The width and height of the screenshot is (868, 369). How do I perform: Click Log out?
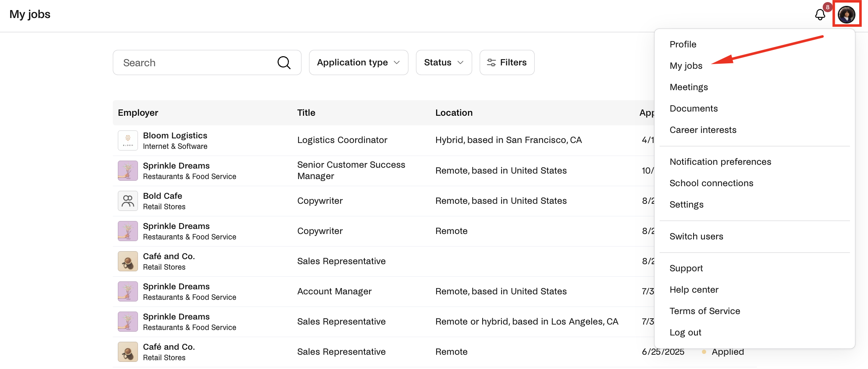tap(685, 333)
